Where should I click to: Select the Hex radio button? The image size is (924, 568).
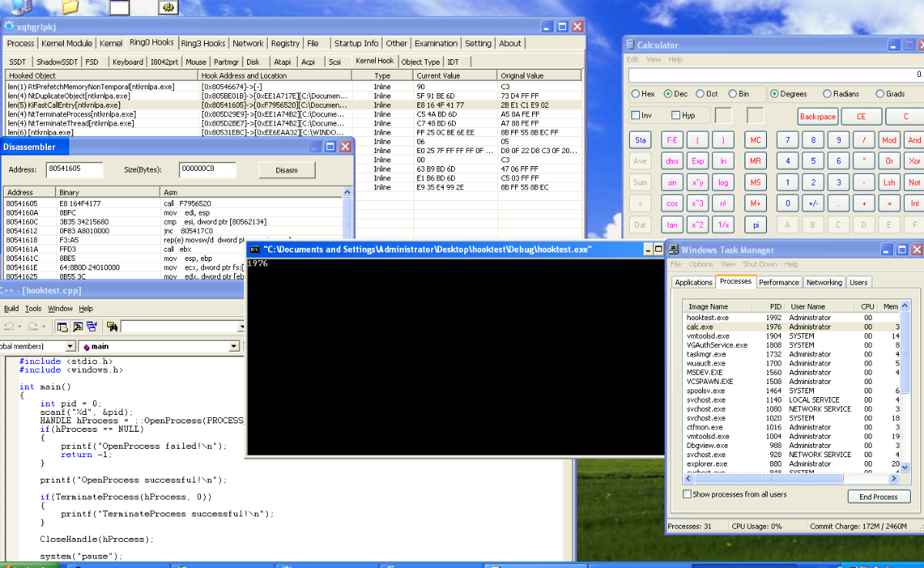click(636, 94)
